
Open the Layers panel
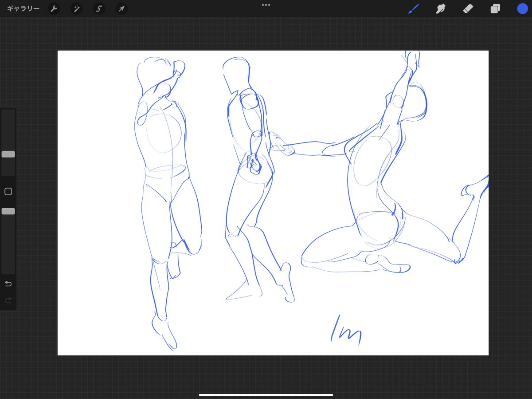[495, 9]
